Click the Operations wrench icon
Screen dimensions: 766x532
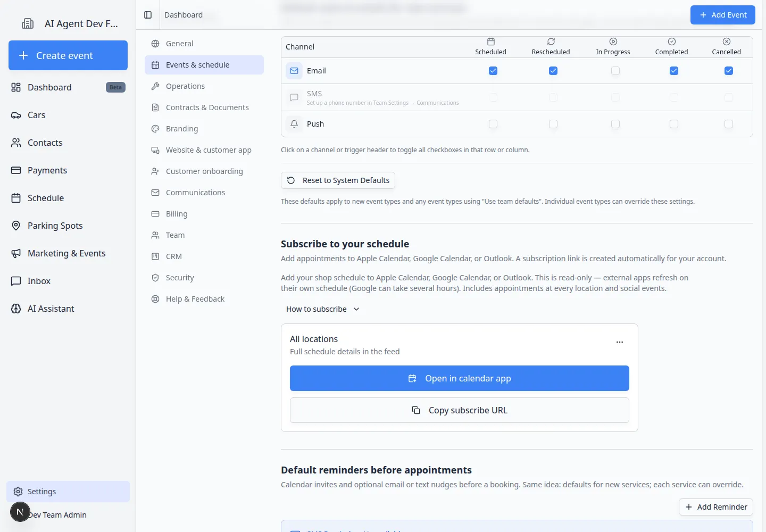(x=155, y=86)
